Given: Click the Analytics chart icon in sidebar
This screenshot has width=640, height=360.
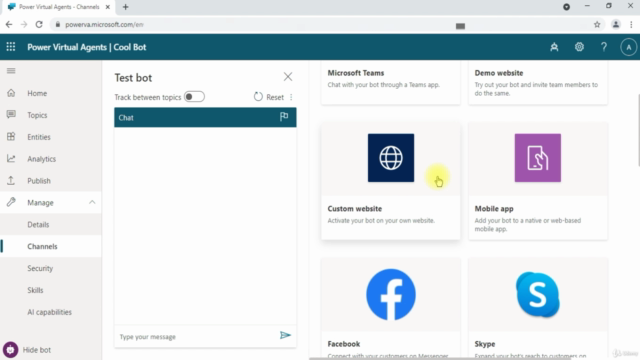Looking at the screenshot, I should [x=11, y=159].
